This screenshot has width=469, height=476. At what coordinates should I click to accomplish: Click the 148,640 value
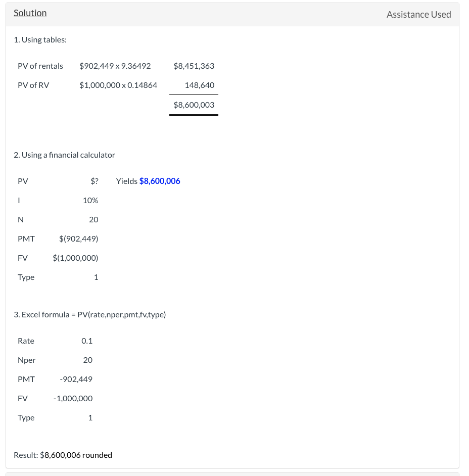pyautogui.click(x=199, y=85)
